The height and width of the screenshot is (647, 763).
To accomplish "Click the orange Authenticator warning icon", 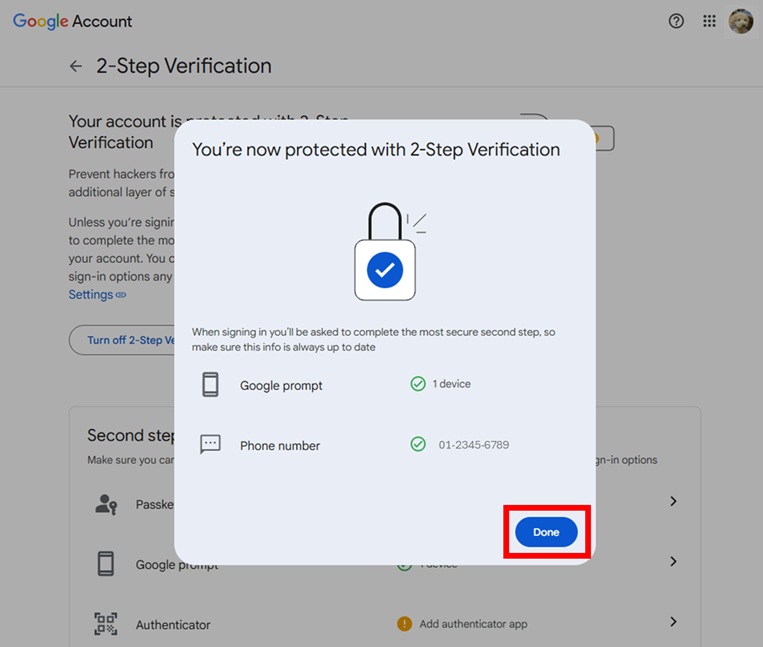I will tap(404, 624).
